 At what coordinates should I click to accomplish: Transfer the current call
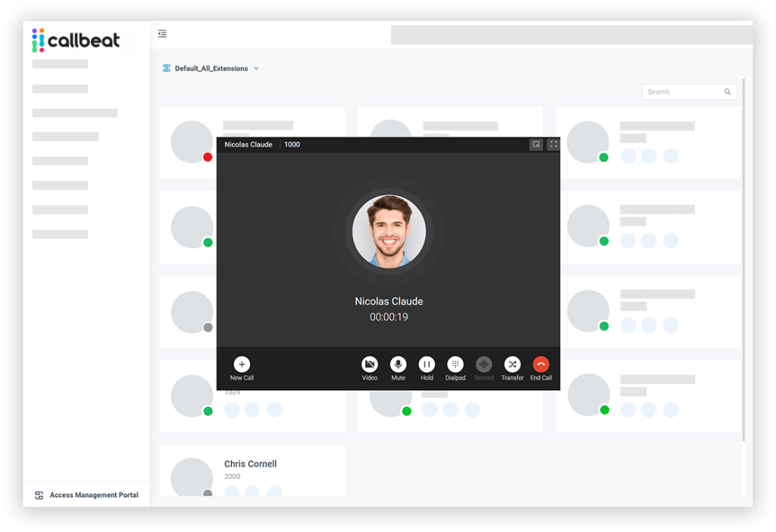512,365
